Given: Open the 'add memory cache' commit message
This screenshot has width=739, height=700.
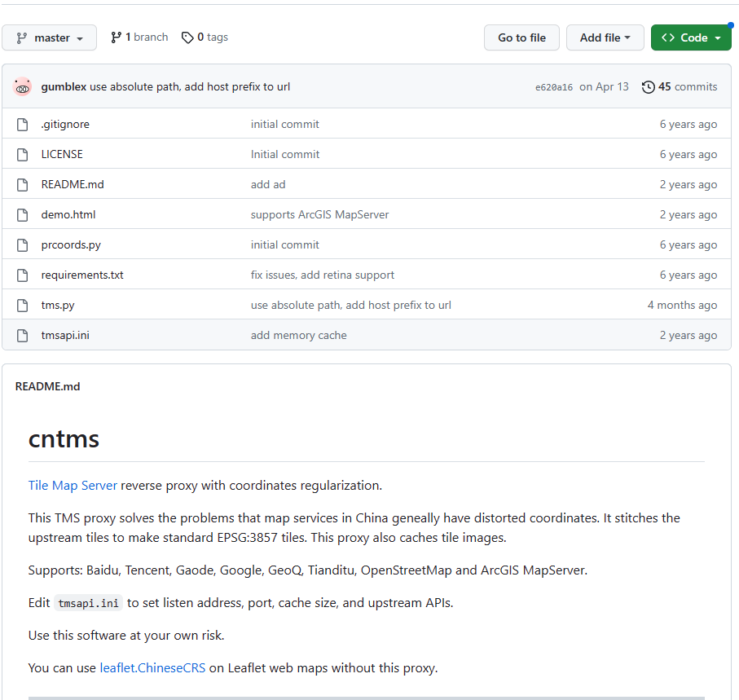Looking at the screenshot, I should 299,335.
